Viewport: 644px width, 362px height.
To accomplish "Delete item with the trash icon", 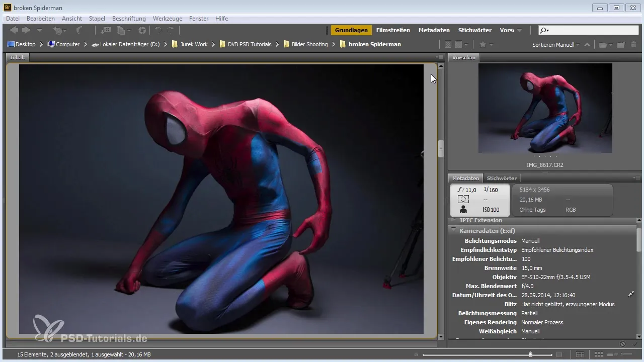I will tap(634, 45).
